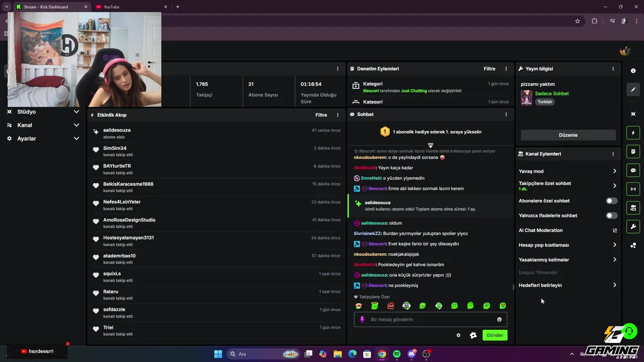This screenshot has width=644, height=362.
Task: Click the Bir mesaj gönderin input field
Action: point(431,319)
